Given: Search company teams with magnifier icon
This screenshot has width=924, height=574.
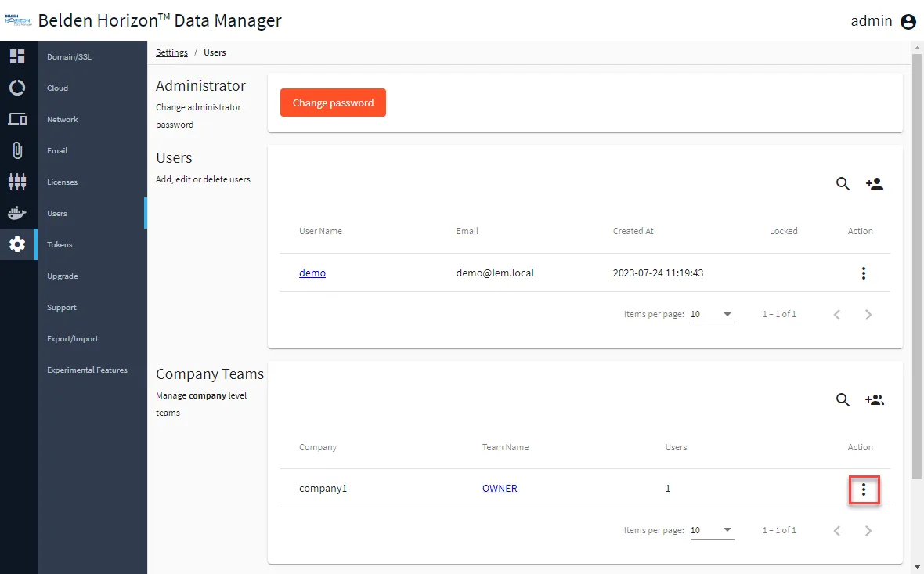Looking at the screenshot, I should pos(843,399).
